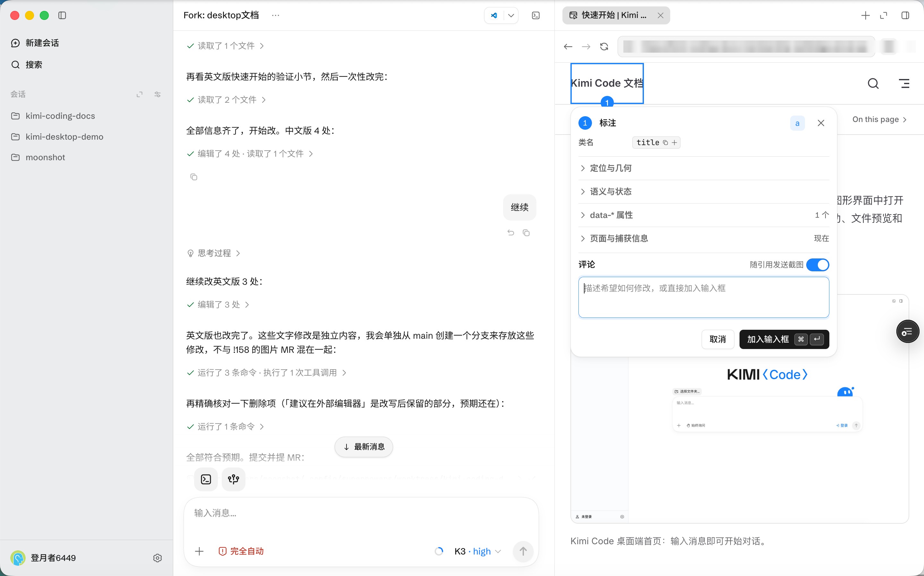Expand 编辑了 4 处 · 读取了 1 个文件 step
The height and width of the screenshot is (576, 924).
pyautogui.click(x=250, y=153)
